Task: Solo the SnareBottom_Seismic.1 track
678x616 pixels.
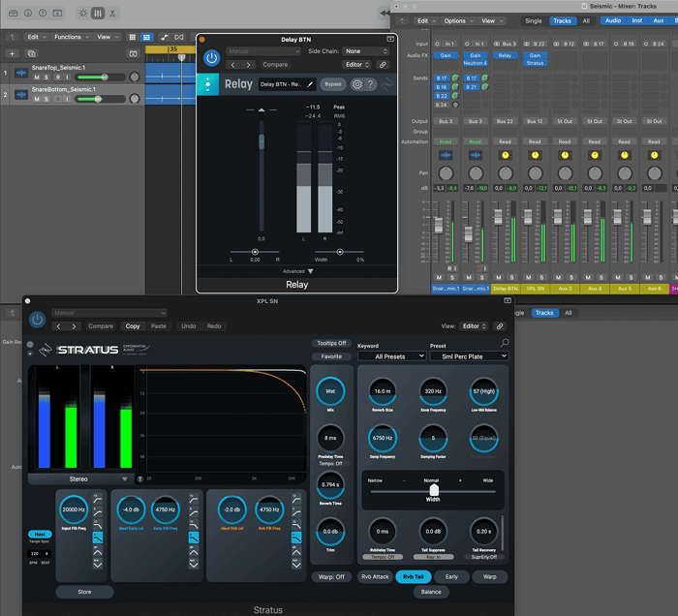Action: [46, 99]
